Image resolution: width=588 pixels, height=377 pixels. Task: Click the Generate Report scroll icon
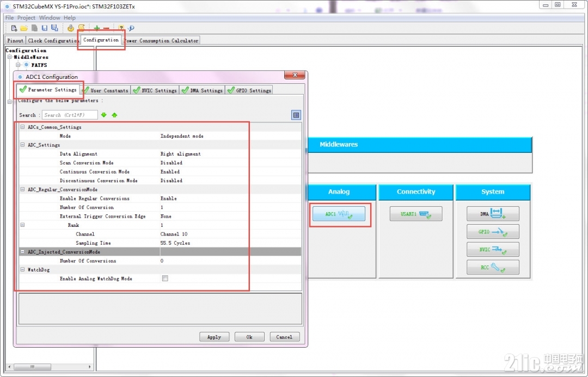81,28
